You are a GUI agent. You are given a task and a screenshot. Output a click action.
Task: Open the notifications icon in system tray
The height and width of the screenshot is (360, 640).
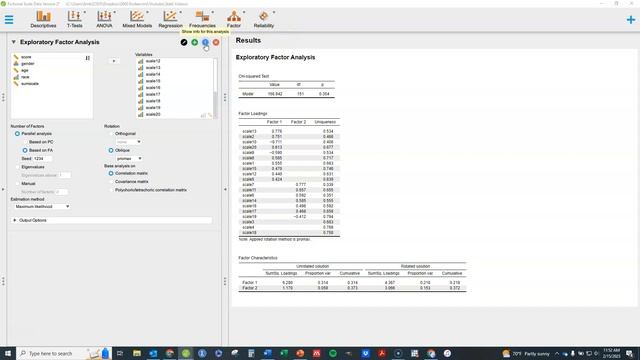pos(630,353)
